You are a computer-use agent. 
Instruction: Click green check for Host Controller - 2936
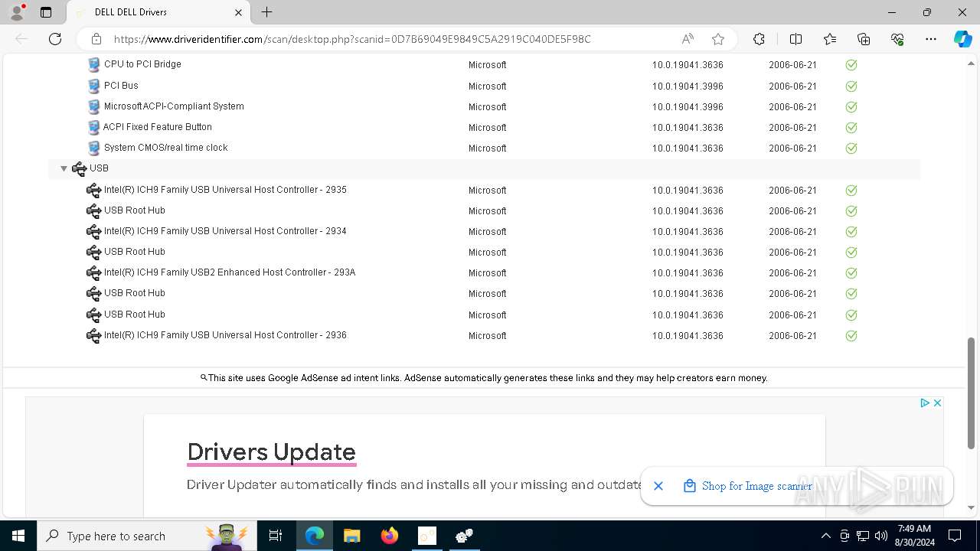tap(851, 336)
